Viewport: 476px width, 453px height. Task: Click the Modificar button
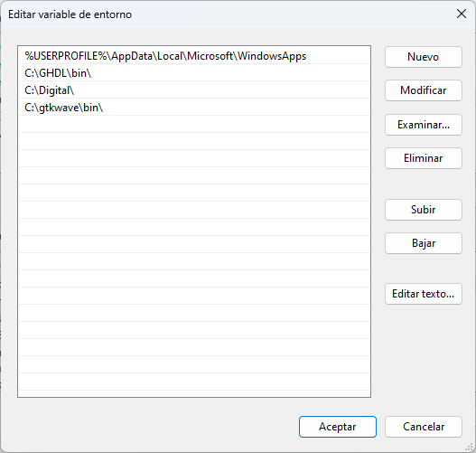click(424, 90)
